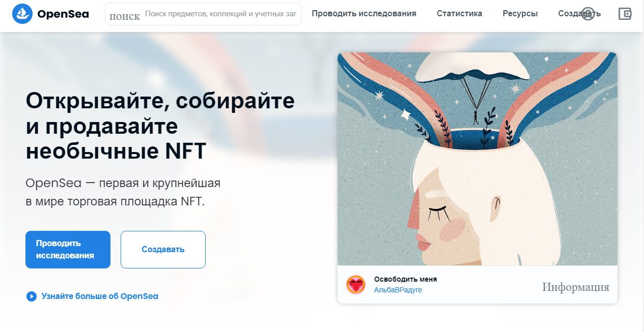Click the Информация label on NFT card
644x332 pixels.
pyautogui.click(x=576, y=287)
